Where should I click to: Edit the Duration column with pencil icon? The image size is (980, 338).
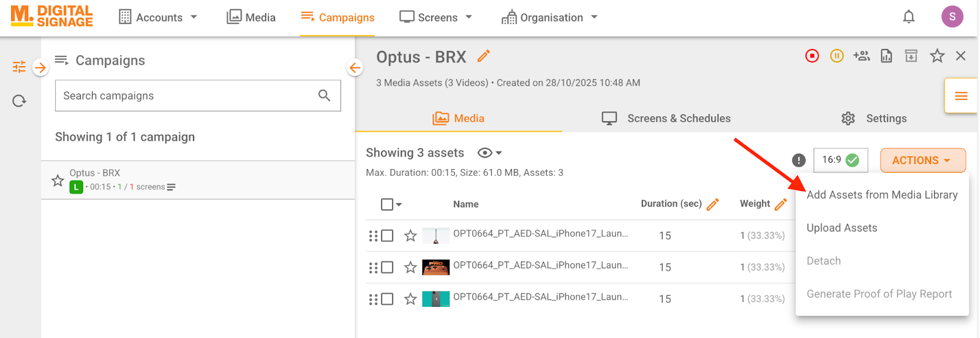(x=712, y=205)
